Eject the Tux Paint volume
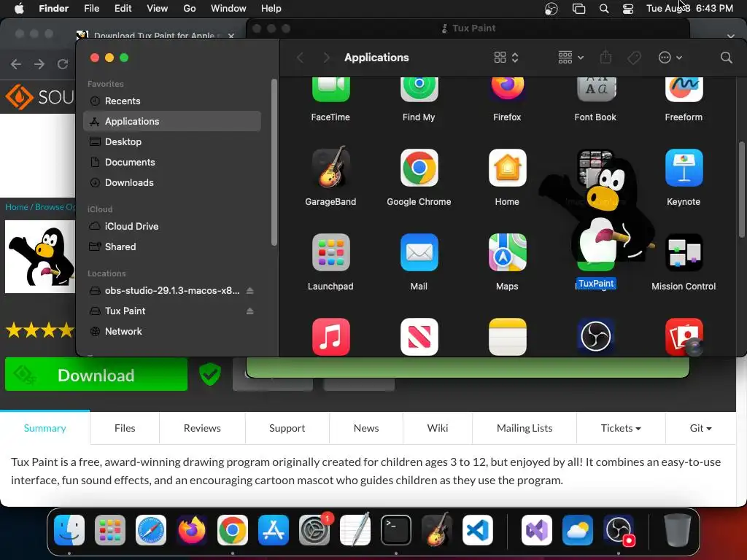This screenshot has height=560, width=747. (249, 311)
